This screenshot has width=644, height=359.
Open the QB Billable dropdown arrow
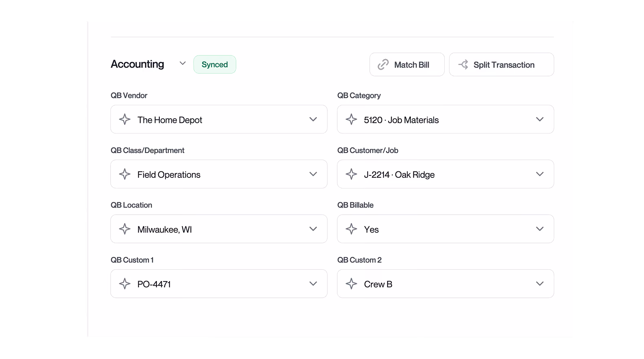[x=540, y=229]
